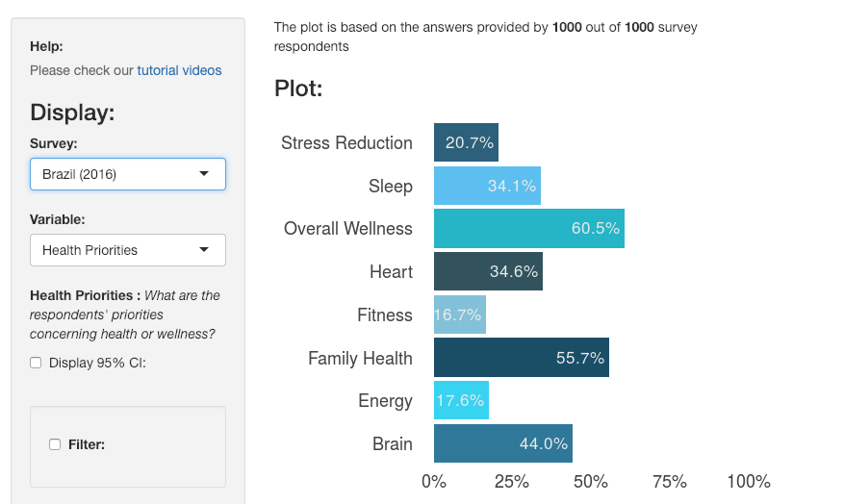
Task: Click the Overall Wellness axis label
Action: pyautogui.click(x=347, y=229)
